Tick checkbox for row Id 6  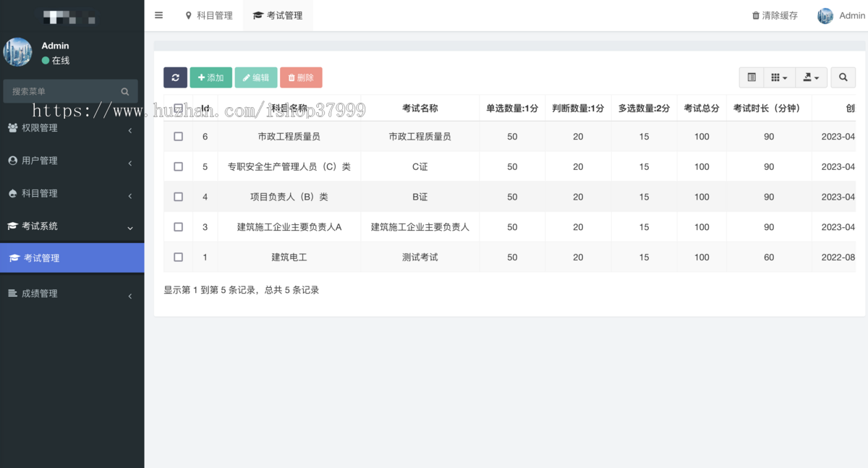tap(179, 136)
